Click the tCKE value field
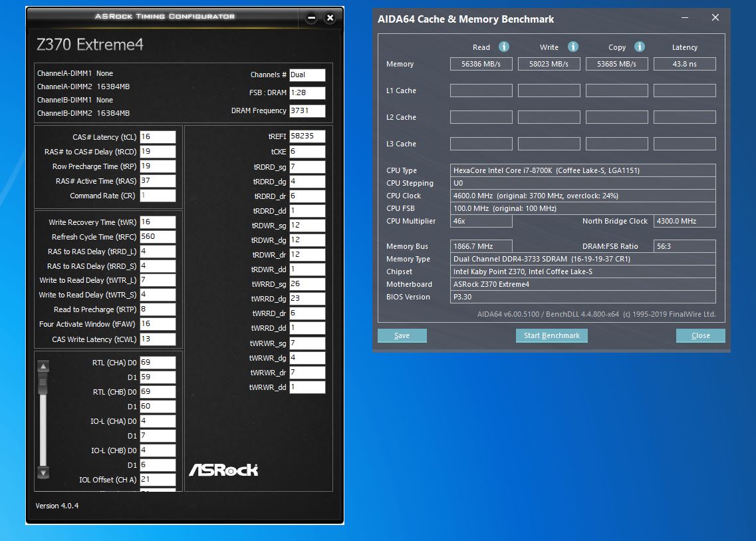The height and width of the screenshot is (541, 756). [307, 152]
